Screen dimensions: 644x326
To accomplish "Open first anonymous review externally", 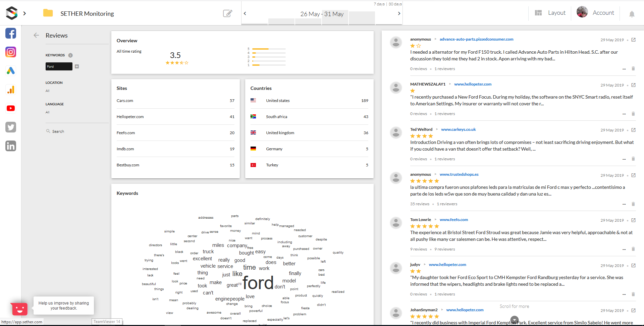I will [633, 40].
